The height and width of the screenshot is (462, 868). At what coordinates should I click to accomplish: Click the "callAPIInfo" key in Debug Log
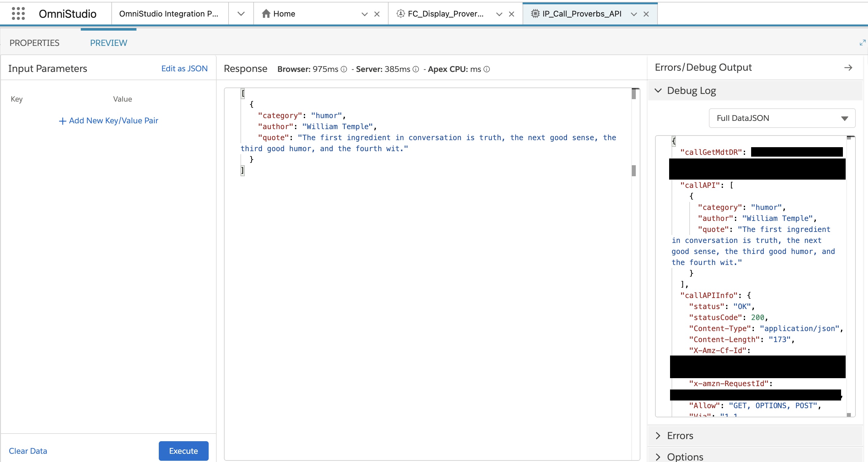pos(709,295)
